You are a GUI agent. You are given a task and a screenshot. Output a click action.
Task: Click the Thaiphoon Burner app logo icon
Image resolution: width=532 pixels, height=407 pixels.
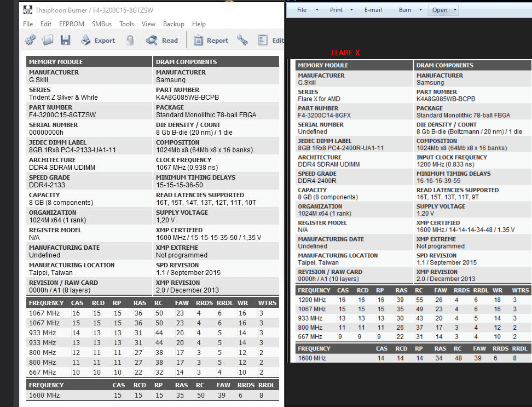(28, 10)
